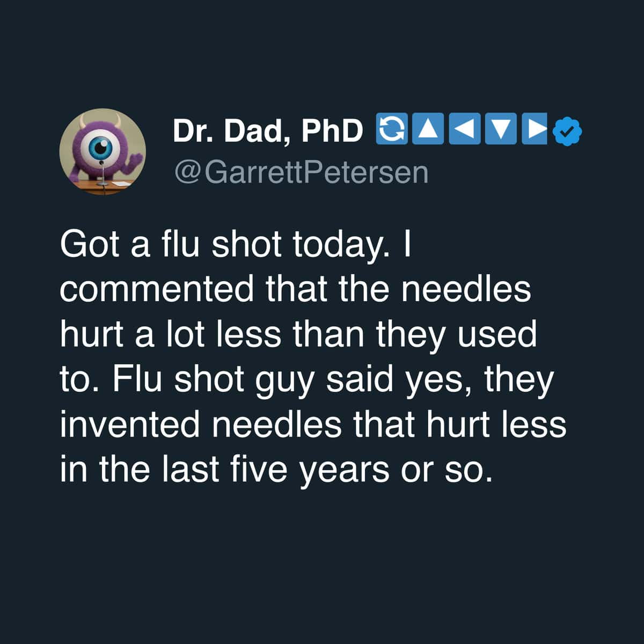Click the left arrow emoji icon
Viewport: 644px width, 644px height.
coord(464,129)
